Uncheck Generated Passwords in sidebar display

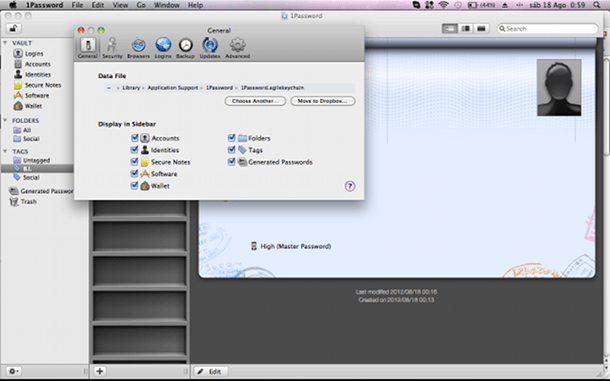pyautogui.click(x=231, y=162)
